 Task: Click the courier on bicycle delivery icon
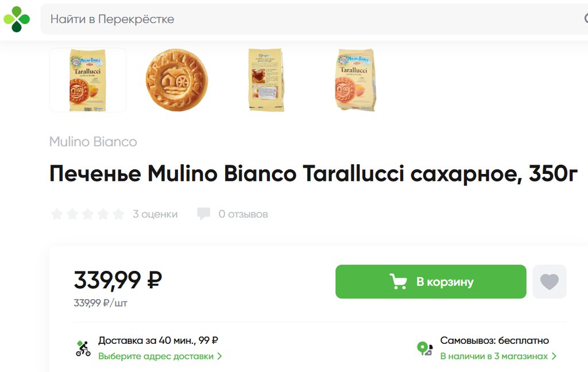point(83,348)
